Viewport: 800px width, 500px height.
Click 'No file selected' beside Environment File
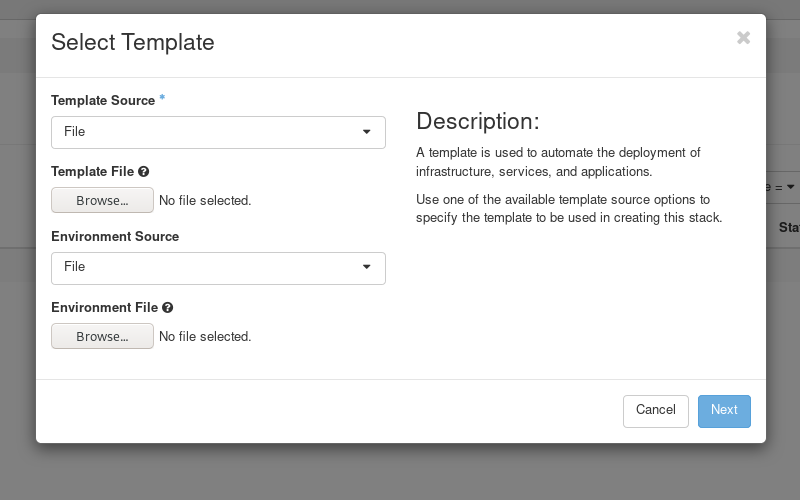point(205,337)
